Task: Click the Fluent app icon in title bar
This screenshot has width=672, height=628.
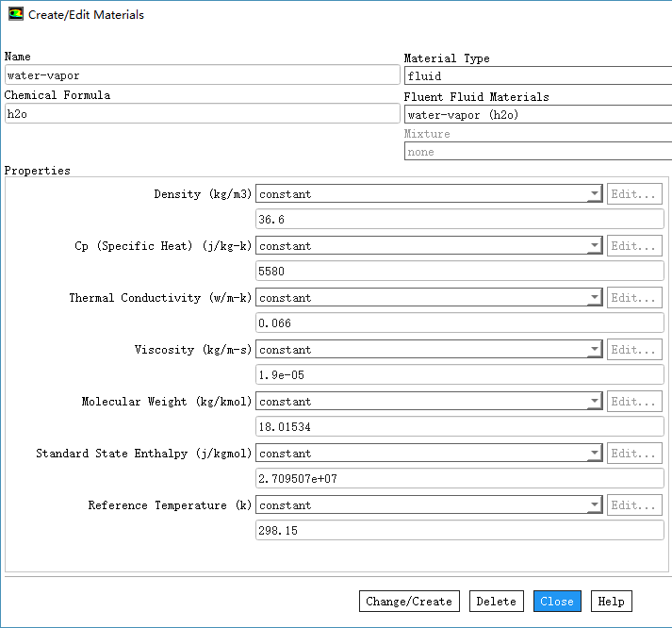Action: pyautogui.click(x=15, y=15)
